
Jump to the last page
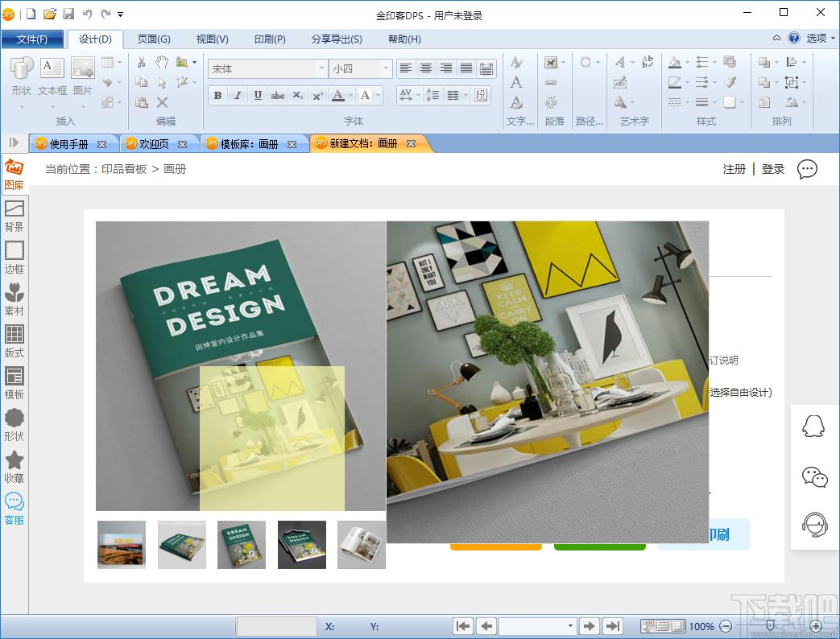pos(613,625)
